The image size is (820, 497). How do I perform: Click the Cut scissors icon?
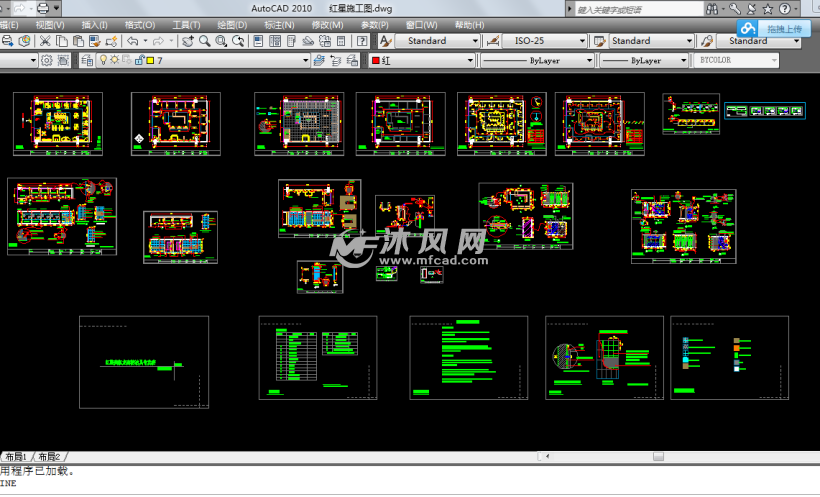pos(45,41)
